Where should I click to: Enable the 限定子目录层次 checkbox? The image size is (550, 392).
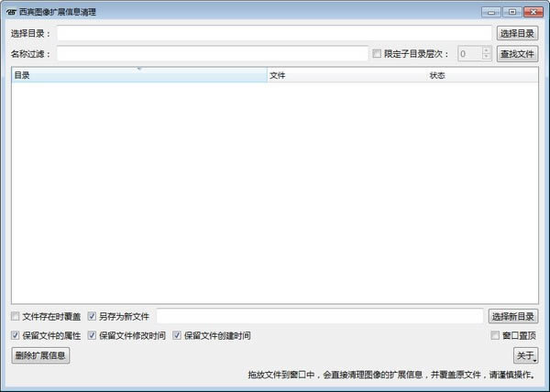(378, 54)
